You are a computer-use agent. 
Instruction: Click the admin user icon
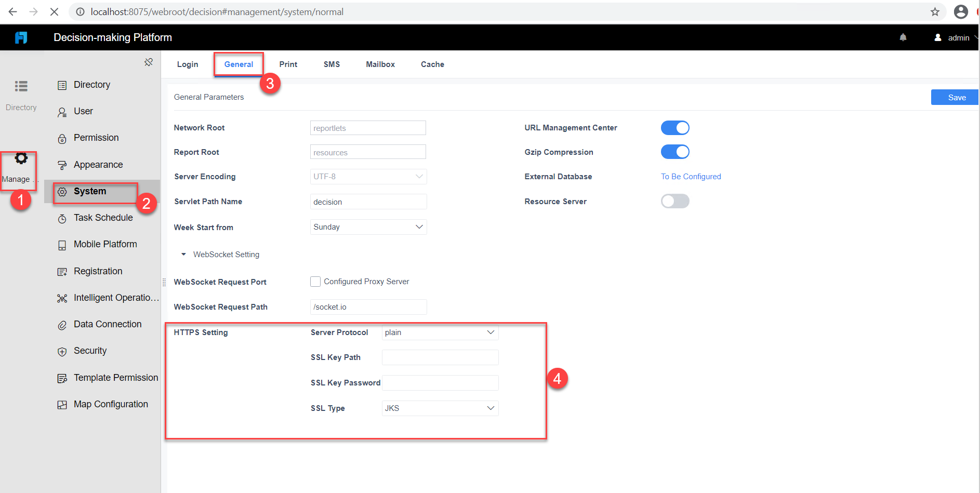[938, 37]
